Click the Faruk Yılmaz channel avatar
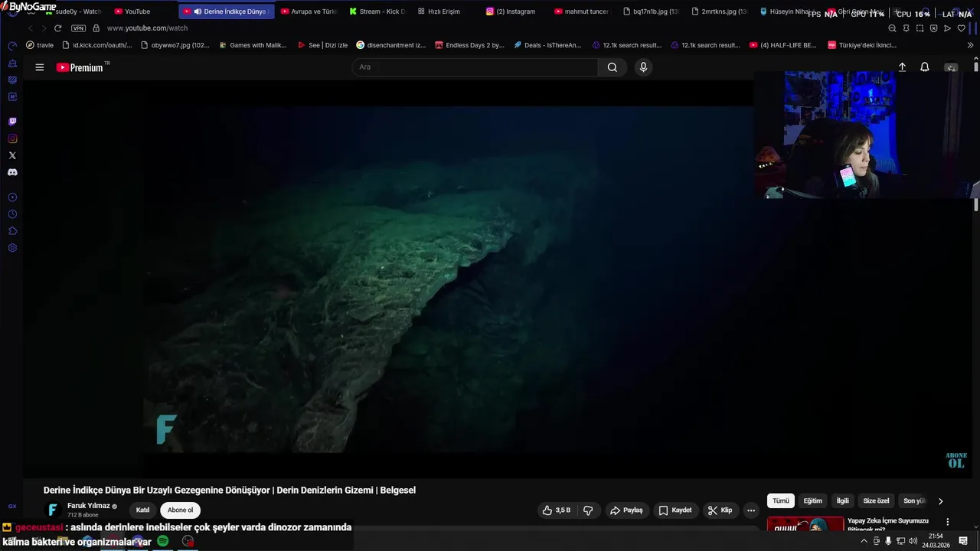This screenshot has height=551, width=980. (53, 510)
